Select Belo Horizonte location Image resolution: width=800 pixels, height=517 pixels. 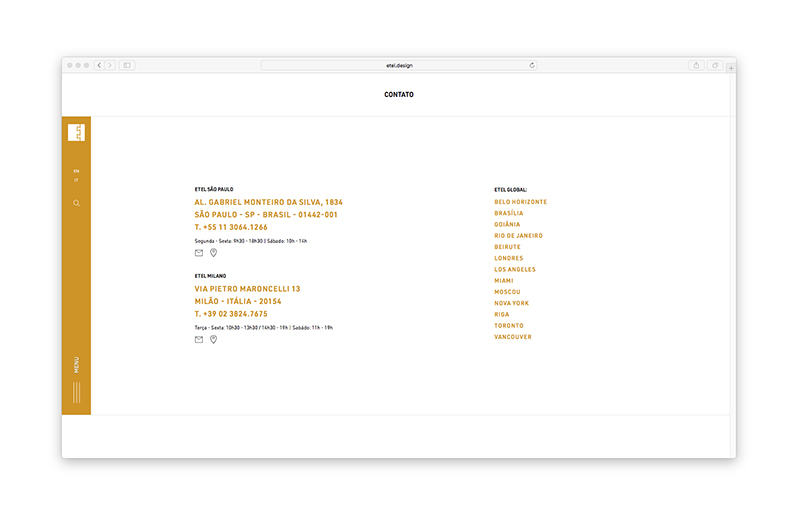coord(520,202)
